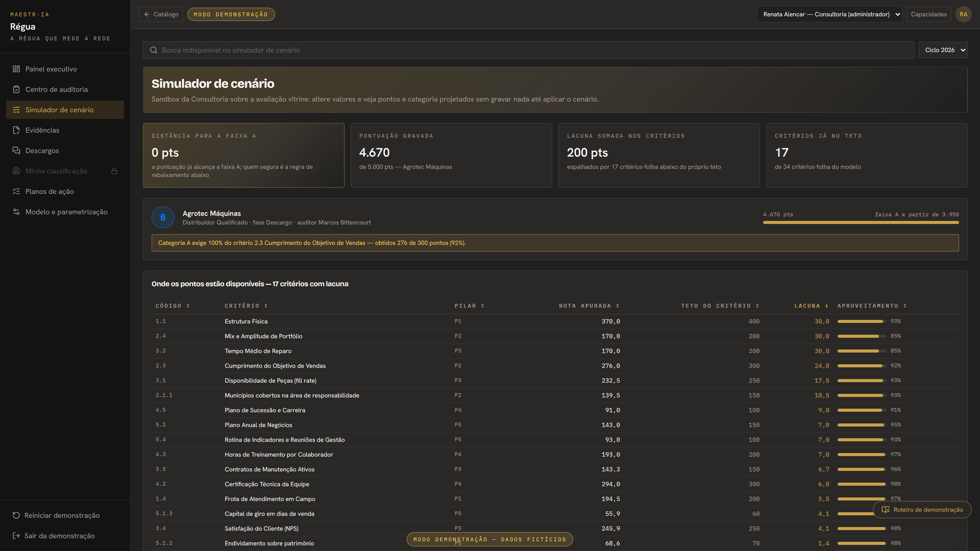This screenshot has width=980, height=551.
Task: Click the Lacuna somada nos critérios card
Action: click(659, 155)
